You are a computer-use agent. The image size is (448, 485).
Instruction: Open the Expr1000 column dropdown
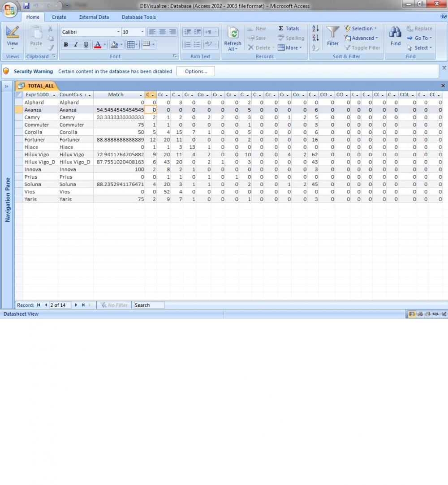click(54, 95)
